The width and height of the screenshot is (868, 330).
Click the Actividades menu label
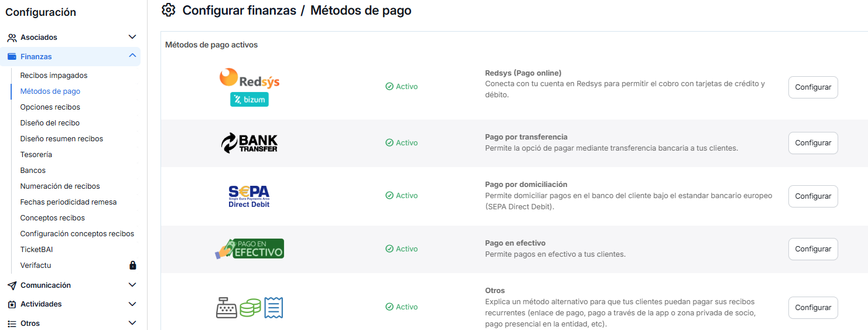tap(41, 304)
